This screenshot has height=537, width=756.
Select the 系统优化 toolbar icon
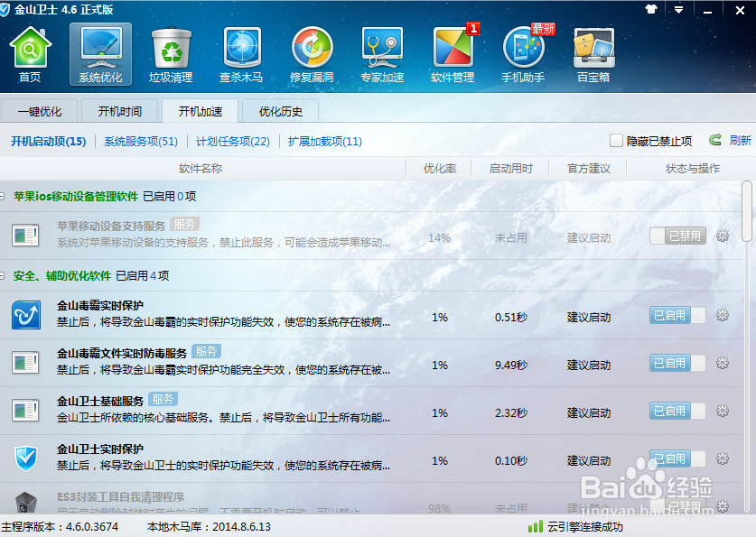point(100,54)
